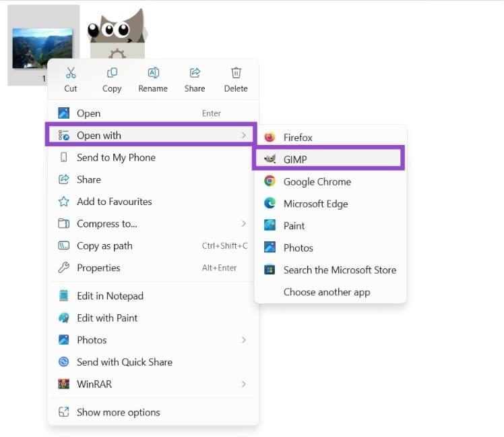The height and width of the screenshot is (437, 504).
Task: Open image with Google Chrome
Action: pos(317,181)
